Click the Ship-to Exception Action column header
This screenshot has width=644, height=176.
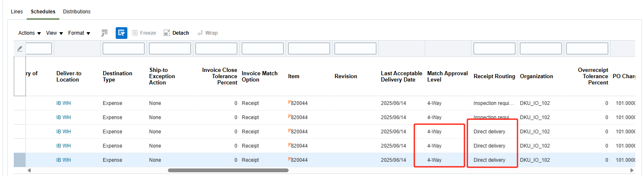[162, 76]
